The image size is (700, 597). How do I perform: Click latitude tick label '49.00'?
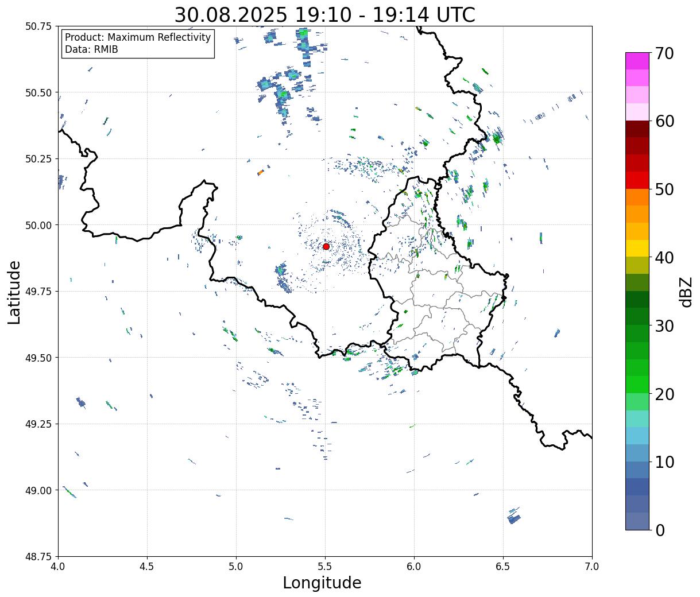pos(38,490)
